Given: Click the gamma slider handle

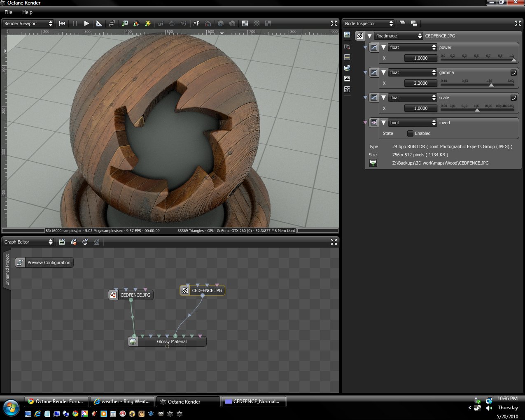Looking at the screenshot, I should coord(491,85).
